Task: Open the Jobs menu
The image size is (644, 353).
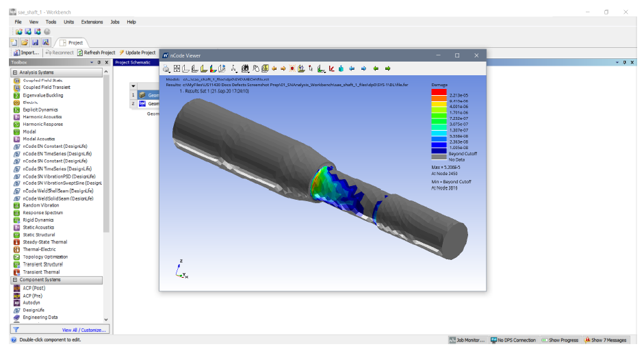Action: coord(115,22)
